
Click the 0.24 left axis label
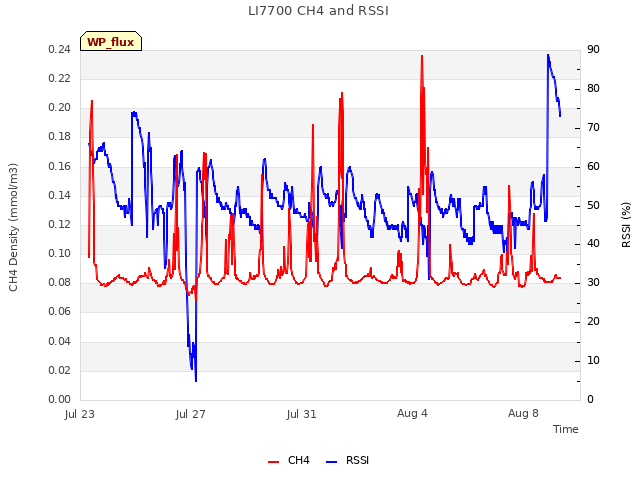click(60, 49)
